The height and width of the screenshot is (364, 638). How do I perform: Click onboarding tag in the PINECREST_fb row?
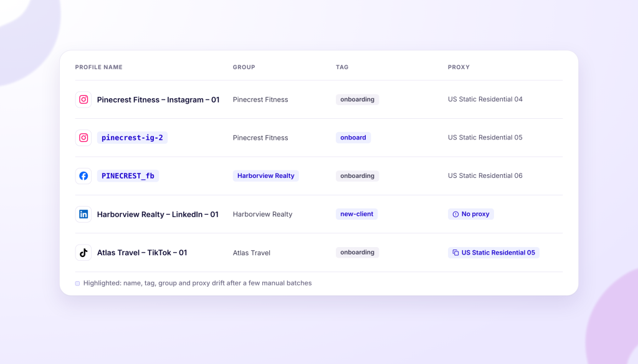click(357, 176)
